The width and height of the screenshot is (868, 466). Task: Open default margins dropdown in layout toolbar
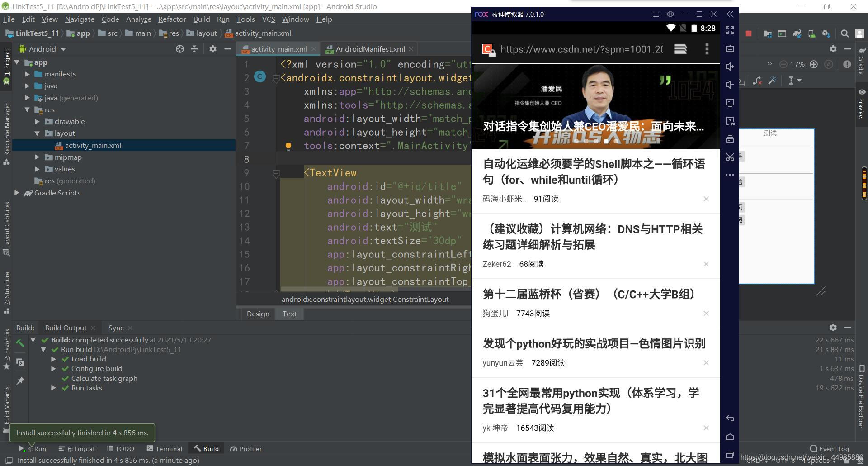click(x=794, y=81)
